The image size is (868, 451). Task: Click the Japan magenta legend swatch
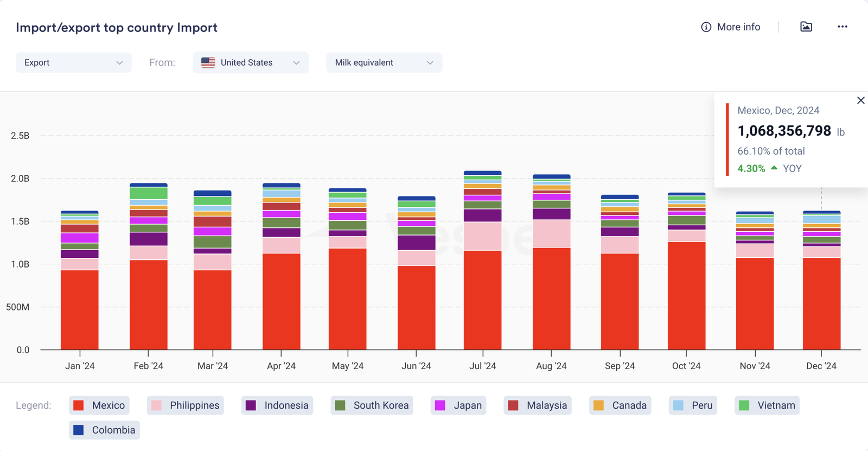[440, 405]
